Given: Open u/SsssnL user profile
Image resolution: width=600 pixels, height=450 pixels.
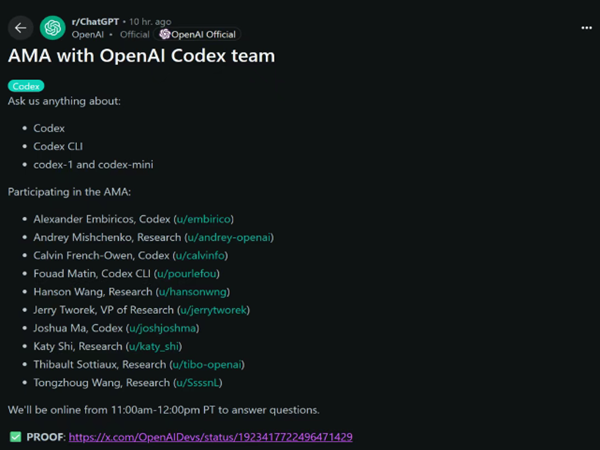Looking at the screenshot, I should [197, 383].
